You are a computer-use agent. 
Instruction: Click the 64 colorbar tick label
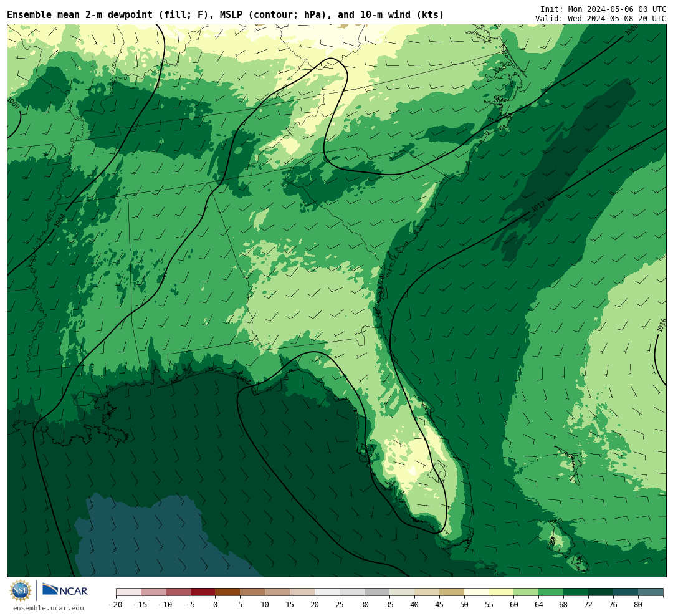pos(538,605)
